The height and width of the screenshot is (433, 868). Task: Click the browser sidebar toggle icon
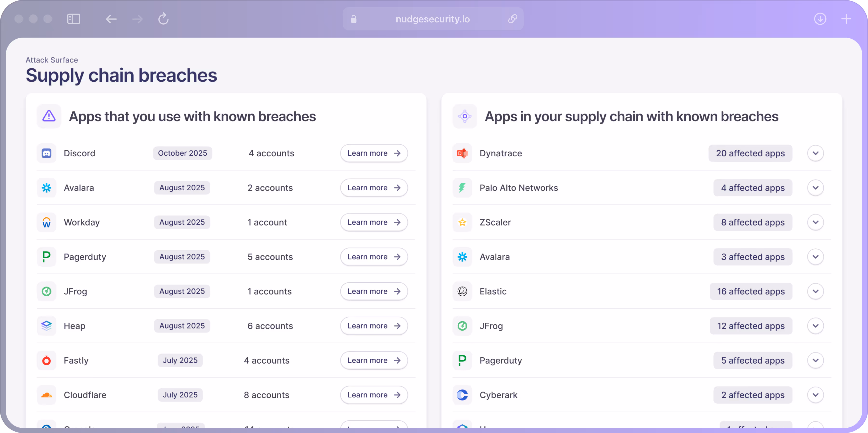(x=74, y=19)
